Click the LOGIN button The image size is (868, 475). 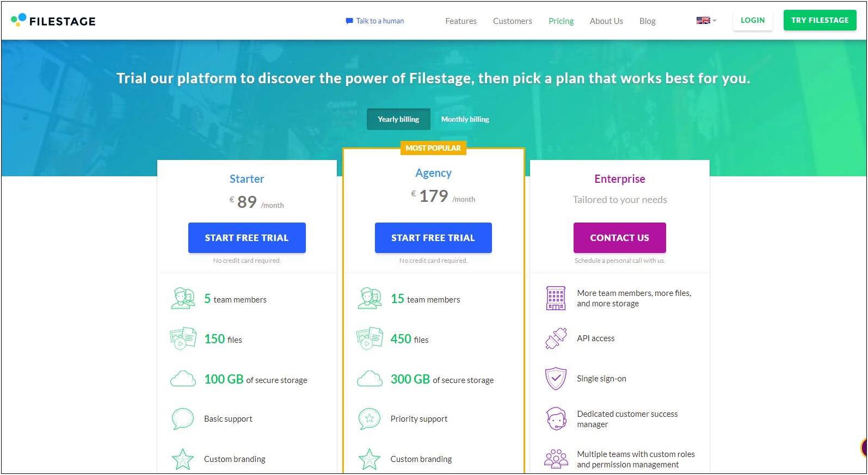(753, 20)
